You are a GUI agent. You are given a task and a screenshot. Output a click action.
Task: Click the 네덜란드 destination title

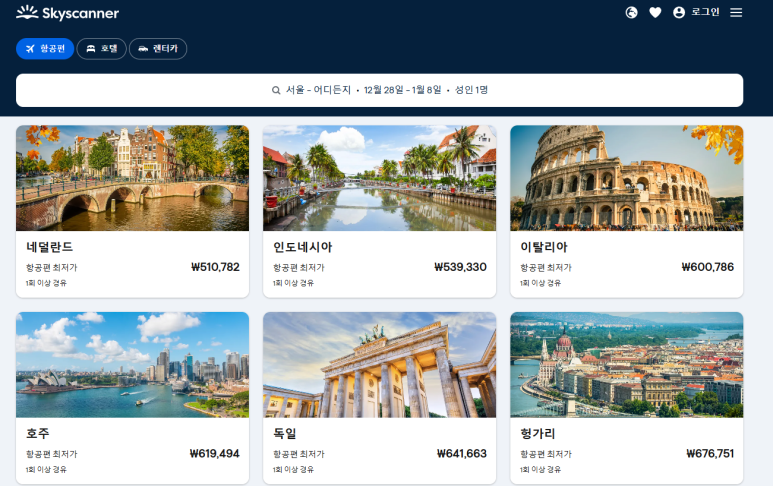pos(49,247)
